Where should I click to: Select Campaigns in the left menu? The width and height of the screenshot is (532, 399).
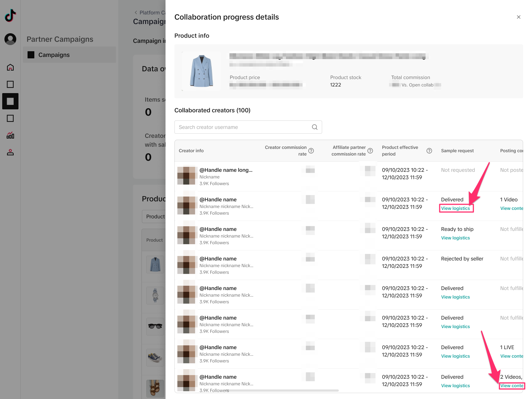(x=54, y=55)
